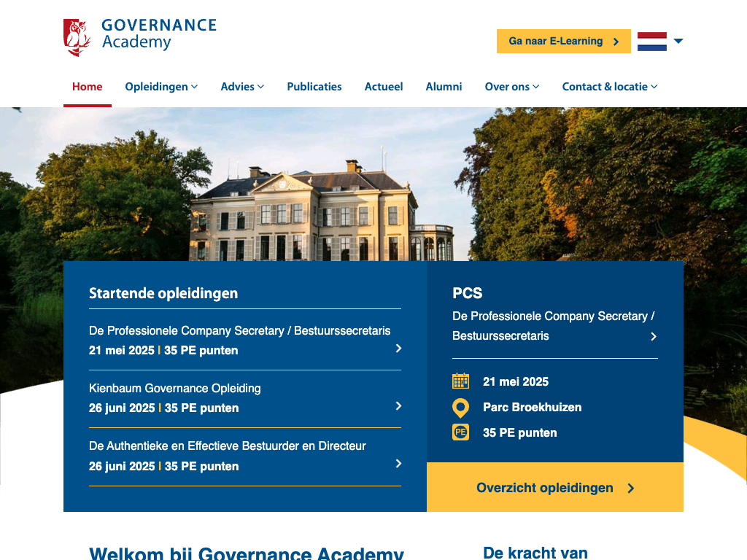Click arrow beside De Authentieke en Effectieve Bestuurder
Screen dimensions: 747x560
point(398,464)
